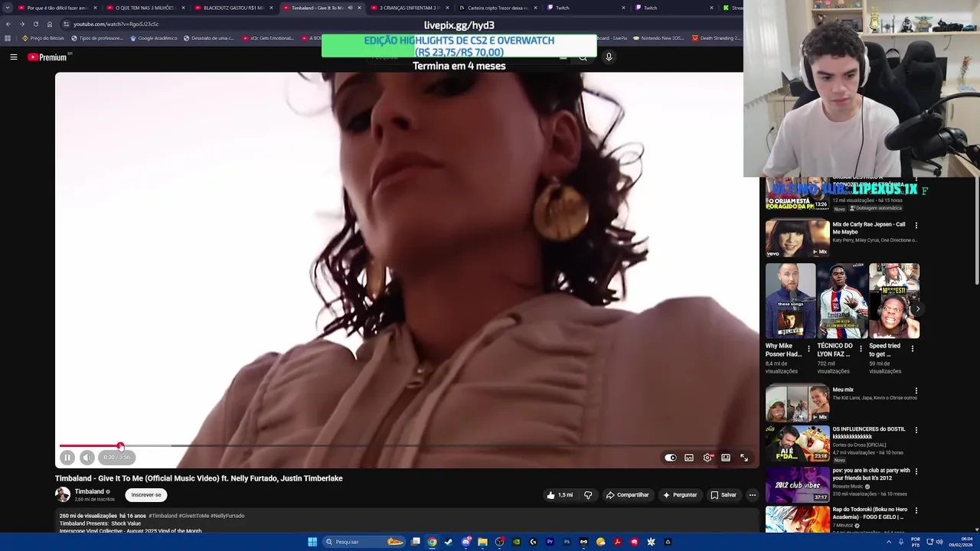Image resolution: width=980 pixels, height=551 pixels.
Task: Switch to the first Twitch tab
Action: (586, 8)
